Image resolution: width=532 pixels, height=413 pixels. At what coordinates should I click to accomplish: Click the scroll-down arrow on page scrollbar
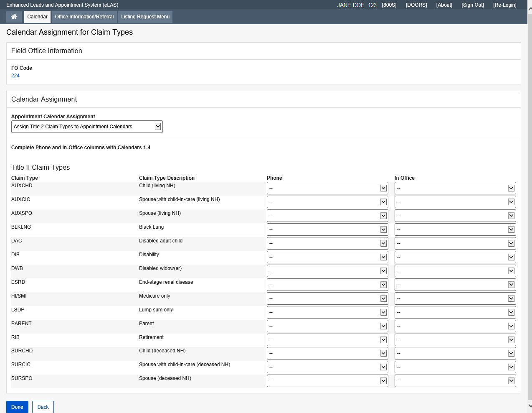(x=529, y=405)
